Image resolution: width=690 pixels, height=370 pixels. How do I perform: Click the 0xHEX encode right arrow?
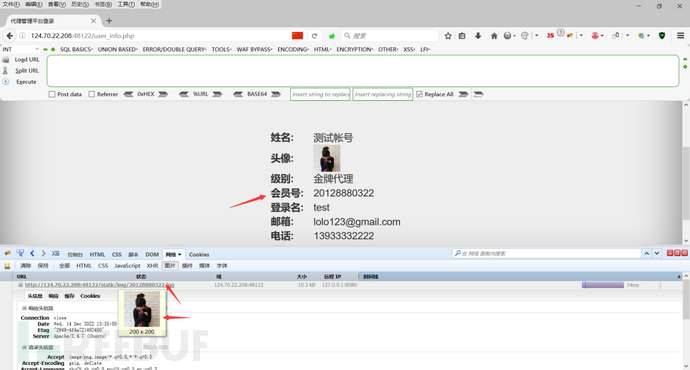click(163, 94)
